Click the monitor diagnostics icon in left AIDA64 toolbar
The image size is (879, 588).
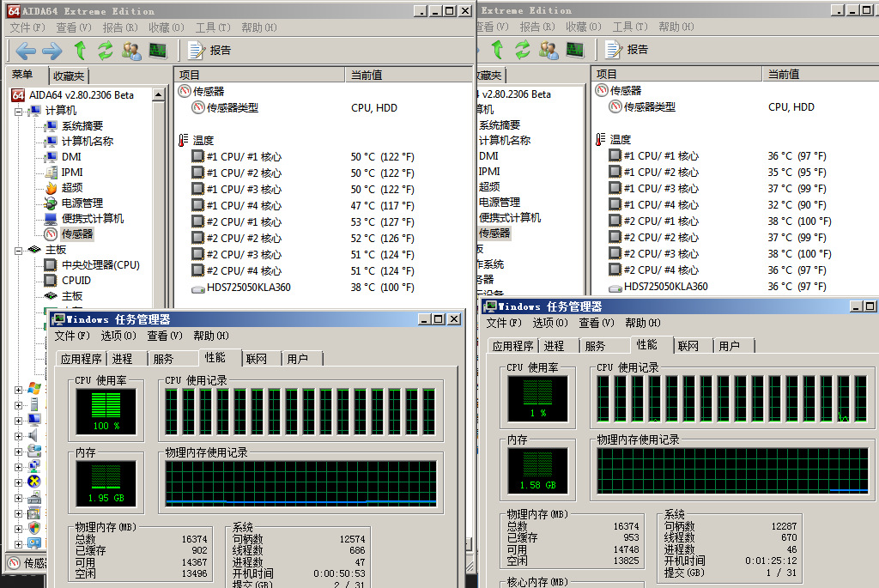(x=158, y=51)
